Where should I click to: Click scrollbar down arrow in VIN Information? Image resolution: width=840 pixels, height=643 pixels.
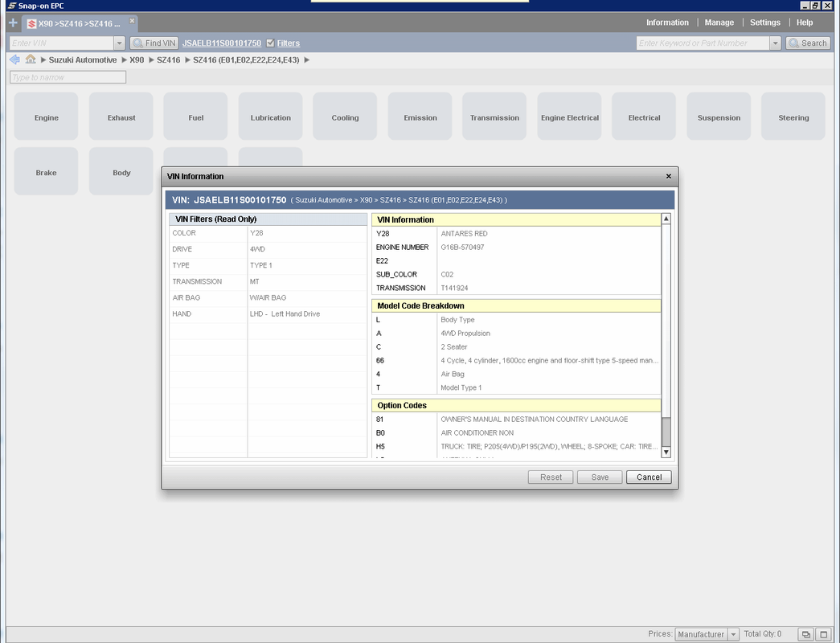pyautogui.click(x=666, y=453)
